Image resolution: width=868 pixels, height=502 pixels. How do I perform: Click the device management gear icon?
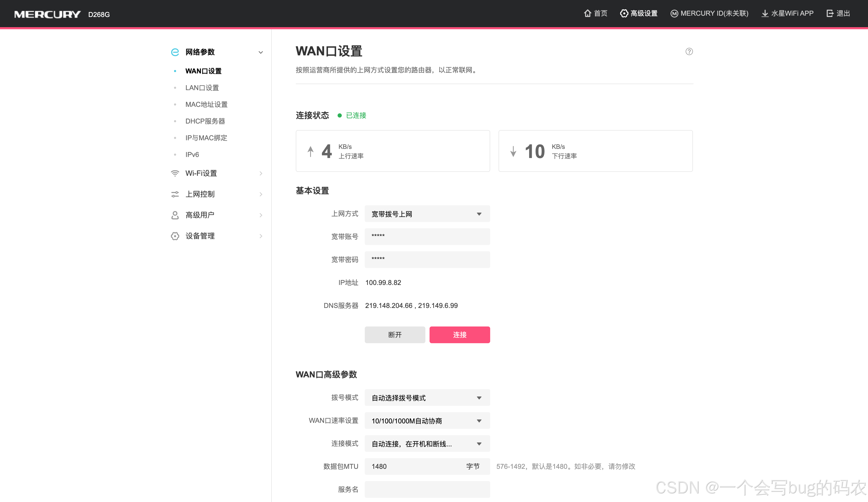point(175,236)
